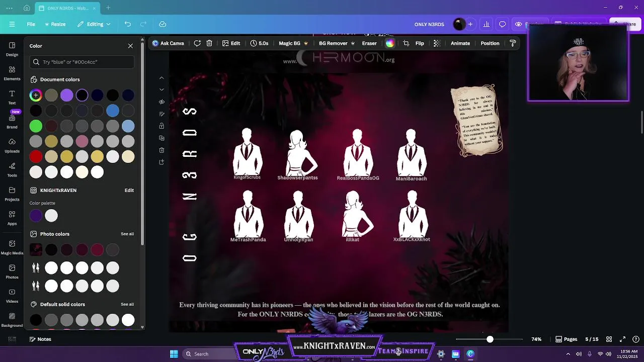Open the Brand panel
The image size is (644, 362).
pyautogui.click(x=12, y=121)
